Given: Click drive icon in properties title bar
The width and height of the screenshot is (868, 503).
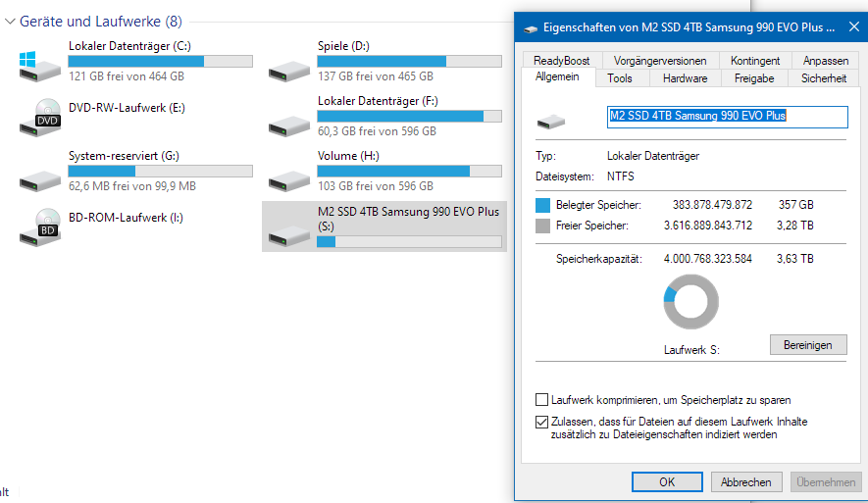Looking at the screenshot, I should point(531,28).
